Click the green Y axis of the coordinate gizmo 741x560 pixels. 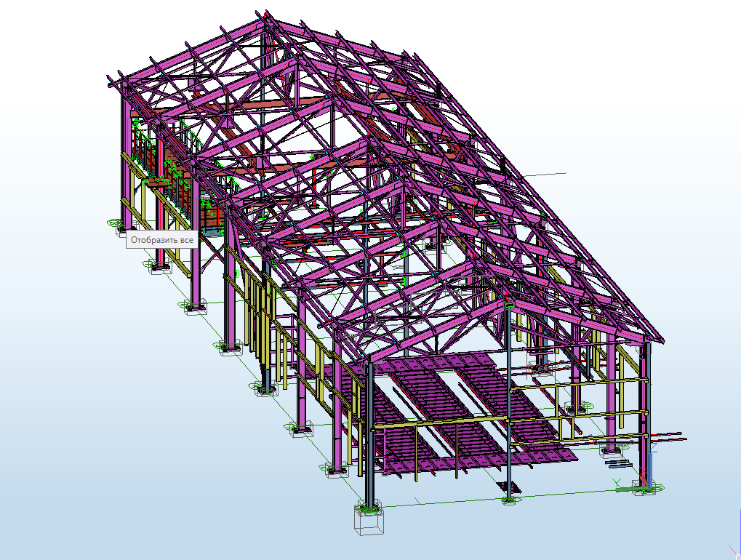[x=631, y=489]
